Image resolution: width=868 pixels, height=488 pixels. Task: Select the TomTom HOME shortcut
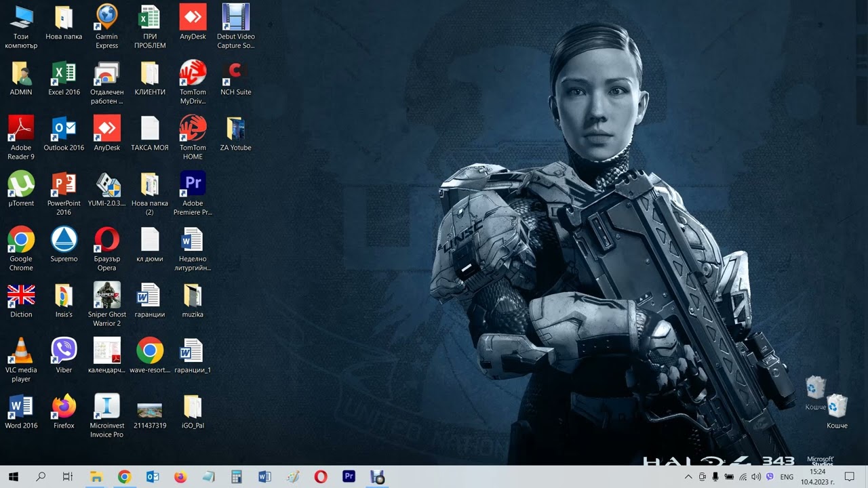[193, 138]
